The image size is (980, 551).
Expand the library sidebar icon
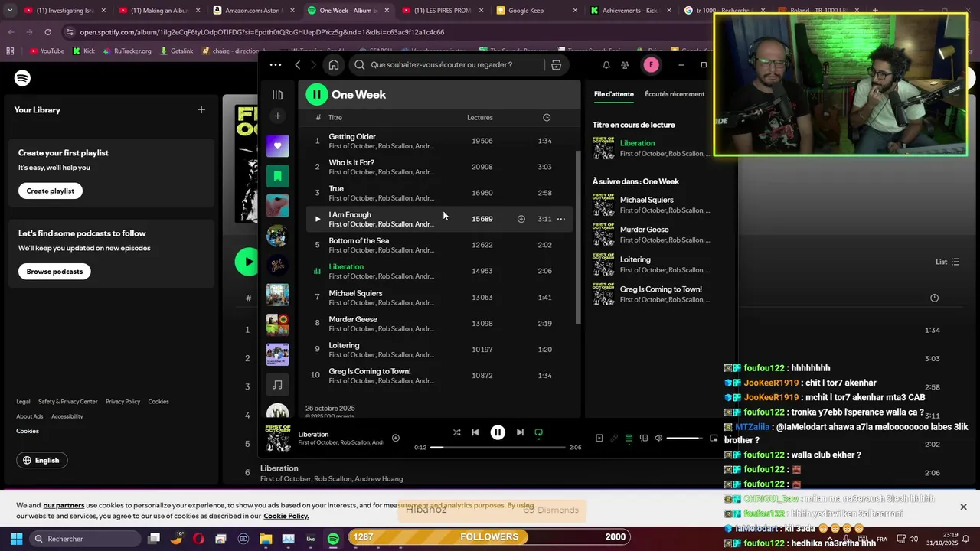click(x=277, y=95)
